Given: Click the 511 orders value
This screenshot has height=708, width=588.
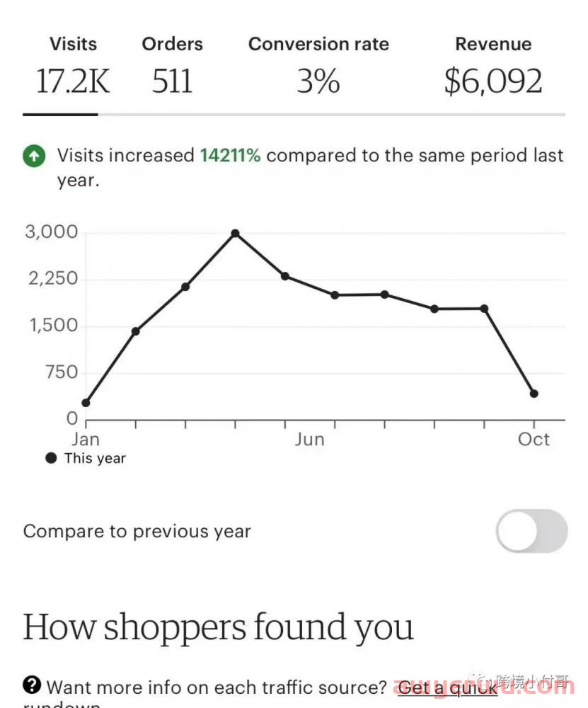Looking at the screenshot, I should tap(172, 81).
